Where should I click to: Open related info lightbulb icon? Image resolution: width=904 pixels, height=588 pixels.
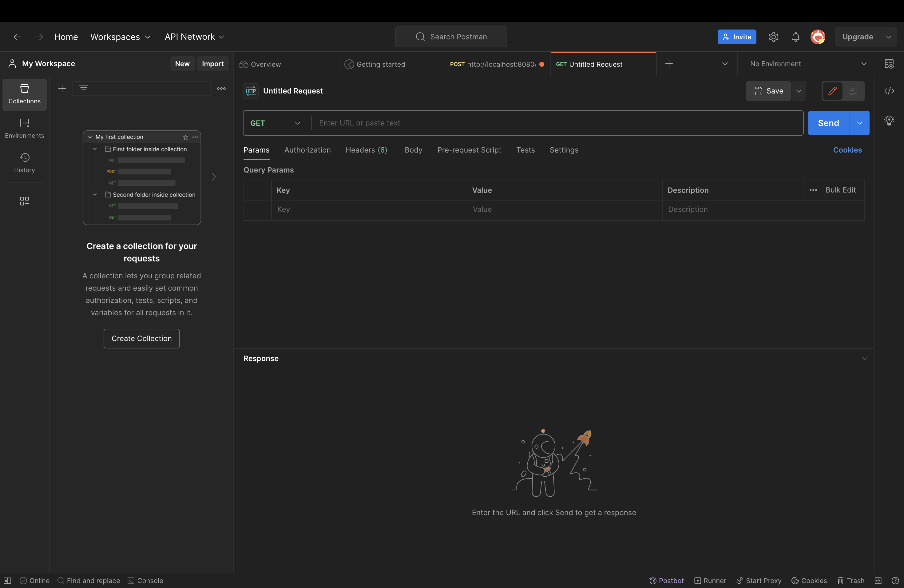tap(889, 121)
